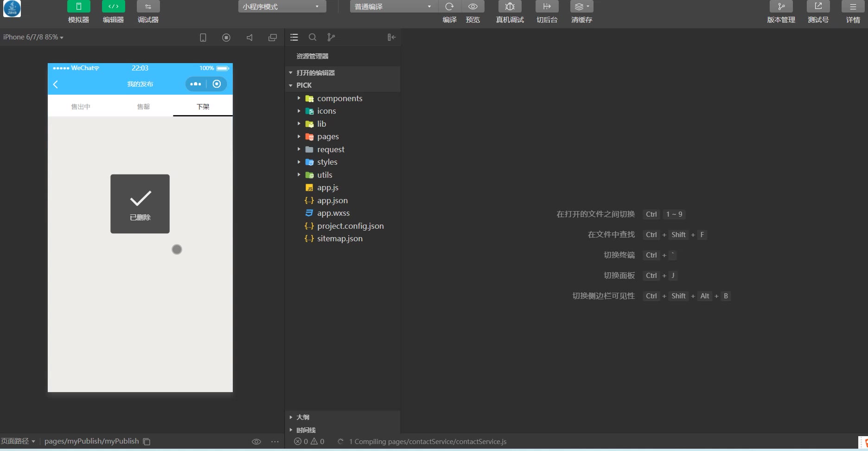Open the app.json file

coord(343,200)
